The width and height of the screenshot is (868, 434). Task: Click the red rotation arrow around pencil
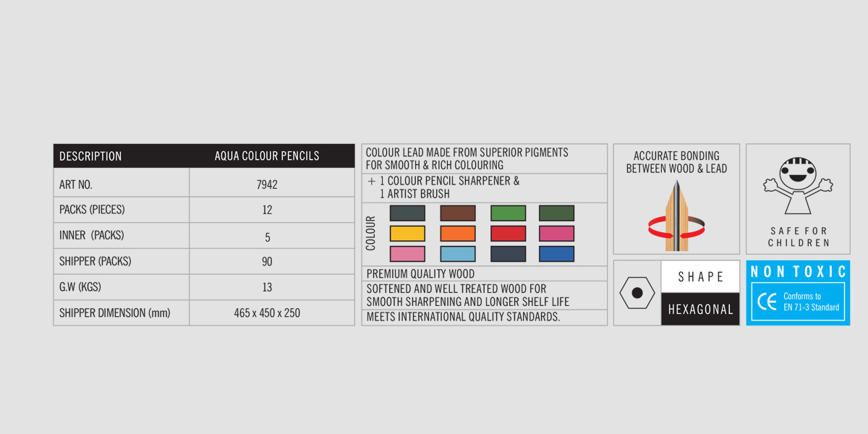coord(655,229)
